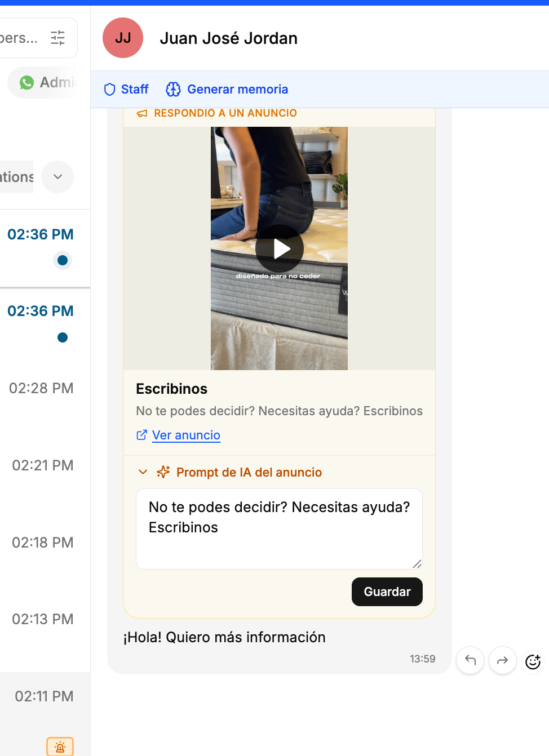Screen dimensions: 549x756
Task: Reply to the message with arrow icon
Action: pyautogui.click(x=470, y=660)
